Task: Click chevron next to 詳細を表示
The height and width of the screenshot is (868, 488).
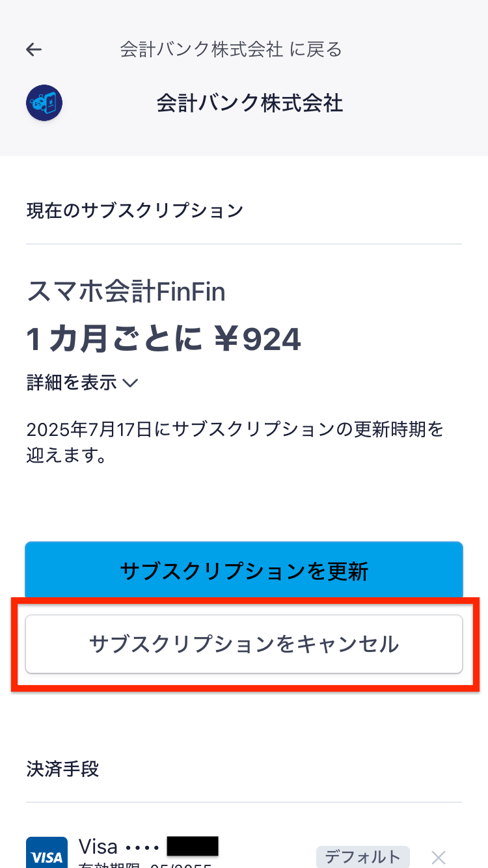Action: [130, 383]
